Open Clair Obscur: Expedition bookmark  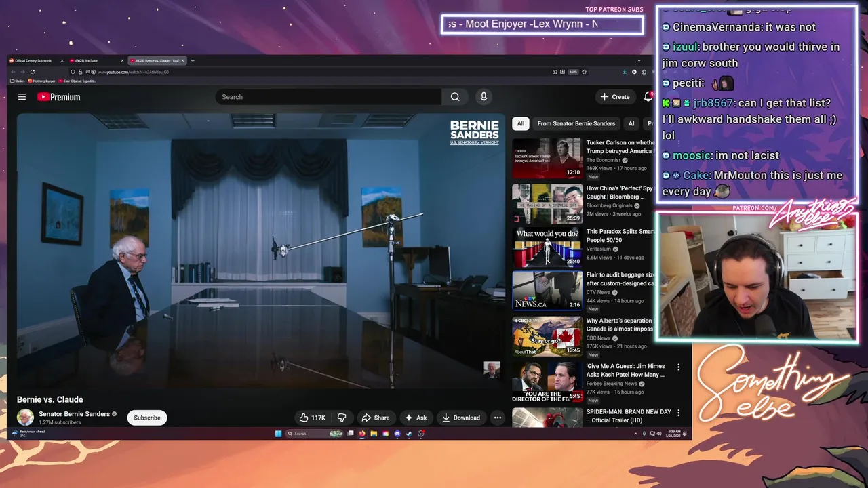pos(78,81)
